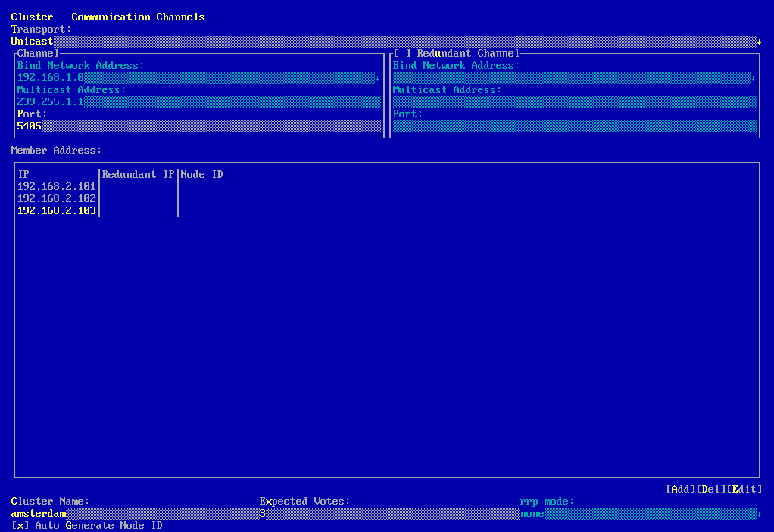Click the Del button
Viewport: 774px width, 532px height.
pyautogui.click(x=710, y=490)
